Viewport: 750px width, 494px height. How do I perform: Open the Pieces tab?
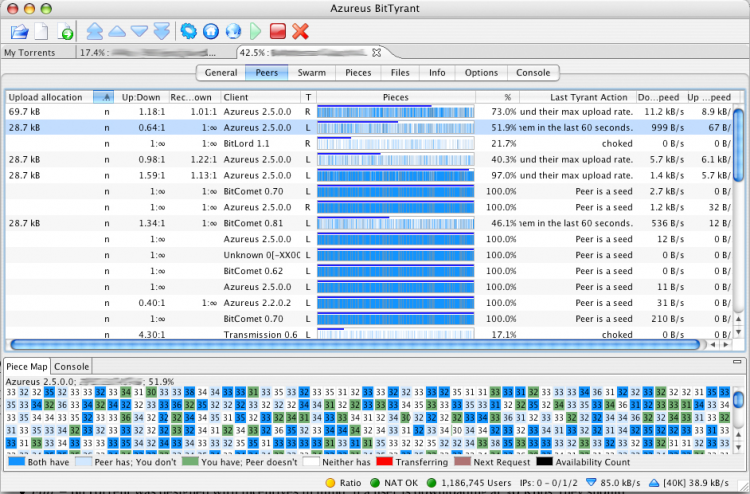(x=358, y=73)
